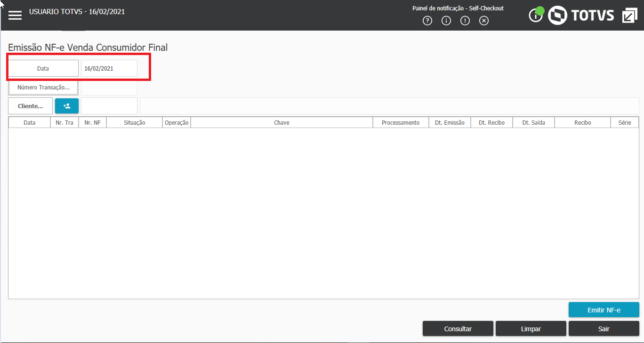Sort by the Data column header
The height and width of the screenshot is (343, 644).
(x=29, y=122)
